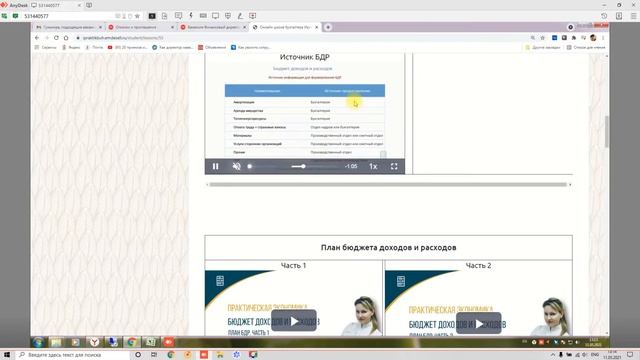
Task: Start AnyDesk session recording icon
Action: pos(253,16)
